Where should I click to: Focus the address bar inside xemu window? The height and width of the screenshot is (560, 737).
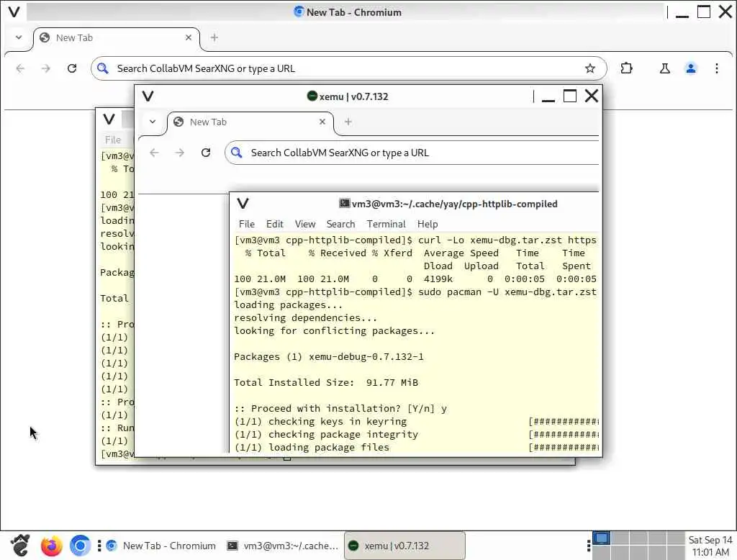tap(412, 153)
